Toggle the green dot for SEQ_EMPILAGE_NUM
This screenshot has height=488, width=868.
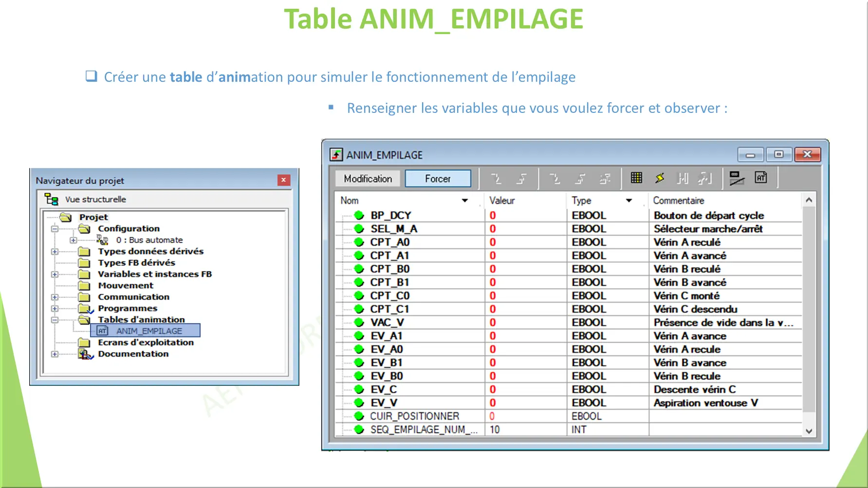[x=359, y=430]
